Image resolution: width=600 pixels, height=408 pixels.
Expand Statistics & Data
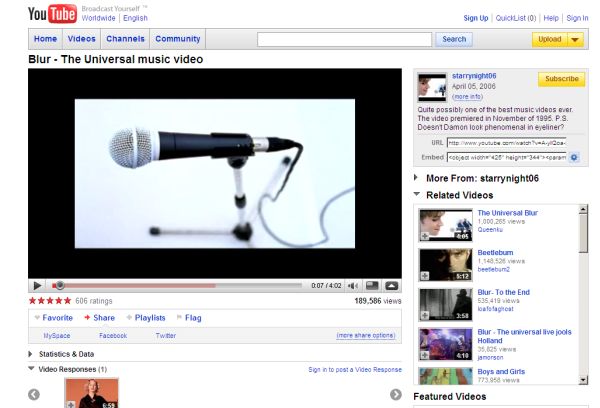pos(31,354)
